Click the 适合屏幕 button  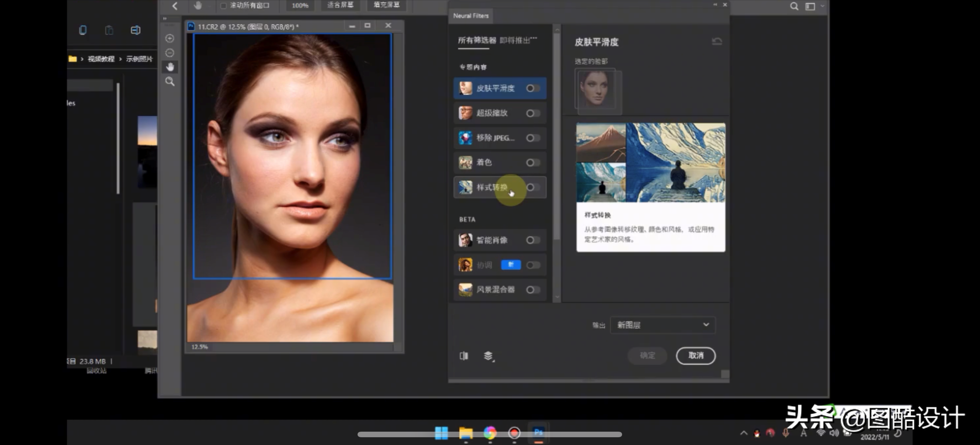(x=340, y=5)
